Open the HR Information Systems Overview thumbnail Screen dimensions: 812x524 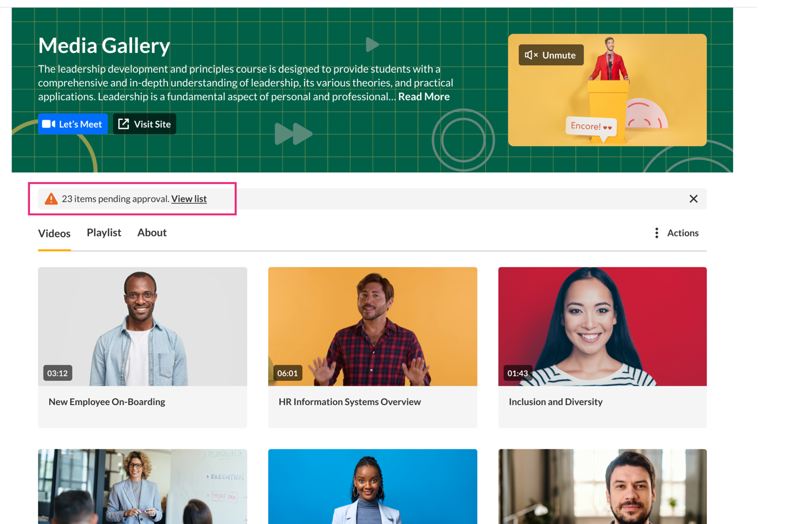(x=372, y=327)
